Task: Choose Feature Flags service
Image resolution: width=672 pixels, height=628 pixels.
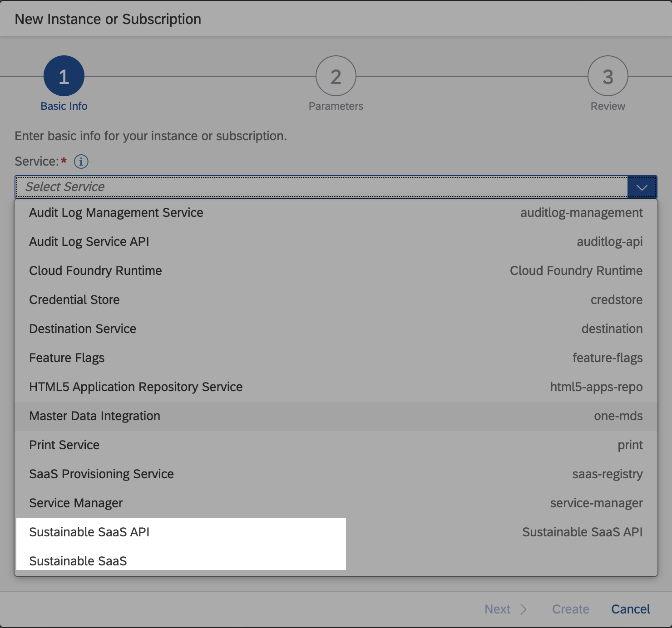Action: (336, 358)
